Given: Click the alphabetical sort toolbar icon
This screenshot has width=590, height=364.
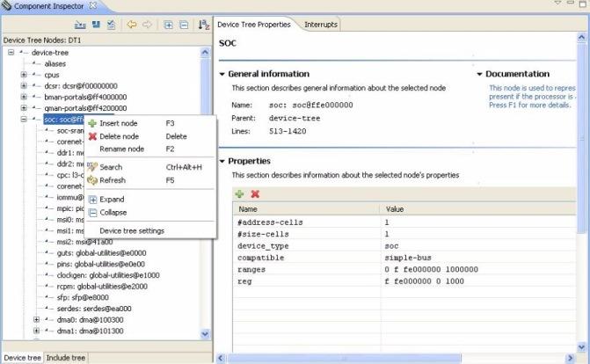Looking at the screenshot, I should (204, 25).
